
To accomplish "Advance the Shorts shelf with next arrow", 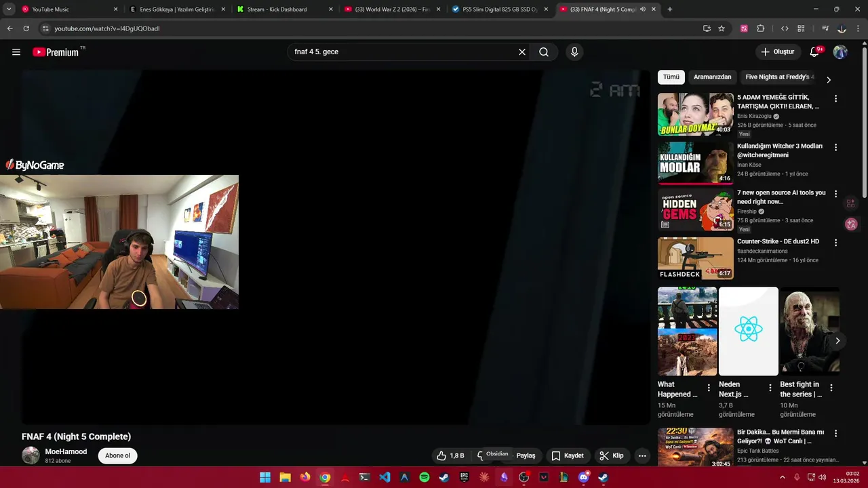I will [837, 341].
